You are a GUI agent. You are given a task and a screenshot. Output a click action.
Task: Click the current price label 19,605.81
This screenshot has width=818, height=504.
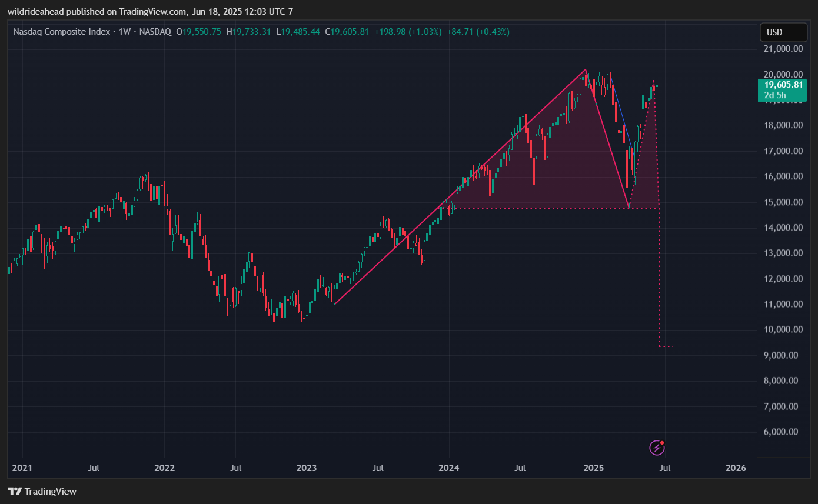click(x=784, y=85)
